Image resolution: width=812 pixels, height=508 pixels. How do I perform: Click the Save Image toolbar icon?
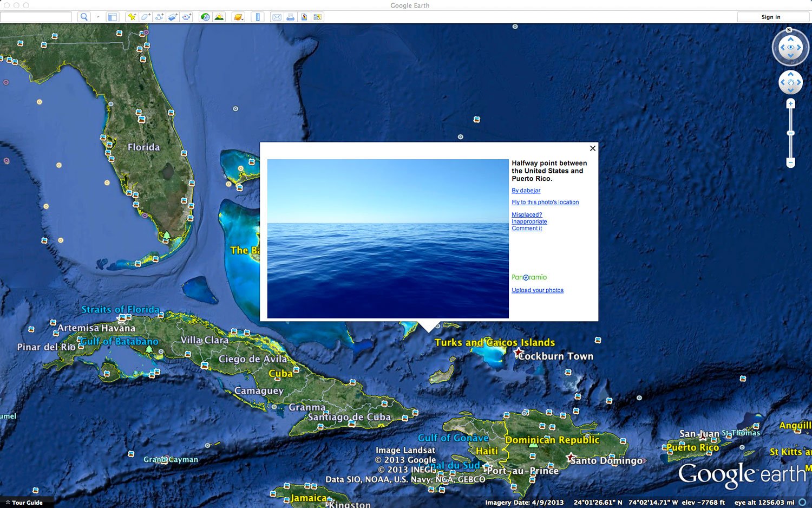coord(304,17)
